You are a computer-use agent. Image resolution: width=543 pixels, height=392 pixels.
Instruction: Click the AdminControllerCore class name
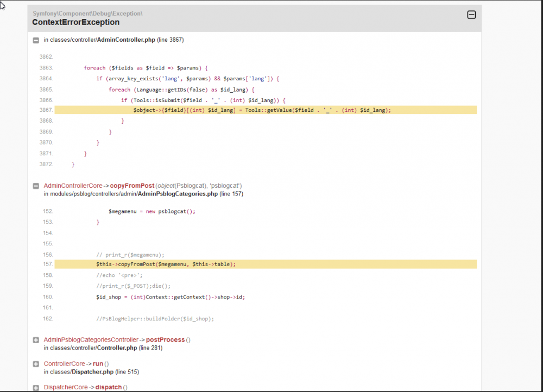pyautogui.click(x=73, y=186)
